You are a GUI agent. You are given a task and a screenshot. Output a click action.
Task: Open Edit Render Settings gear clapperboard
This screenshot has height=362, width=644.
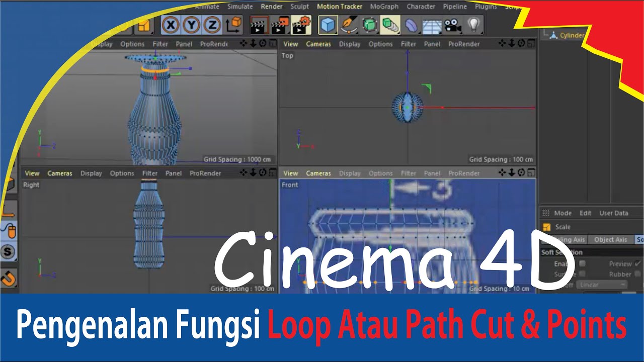tap(301, 25)
